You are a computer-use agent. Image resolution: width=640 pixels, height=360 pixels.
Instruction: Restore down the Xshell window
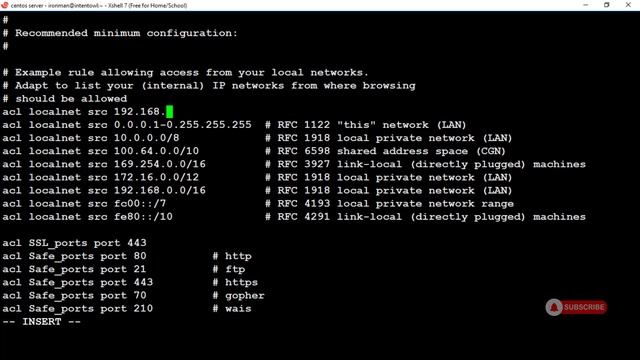(x=607, y=5)
